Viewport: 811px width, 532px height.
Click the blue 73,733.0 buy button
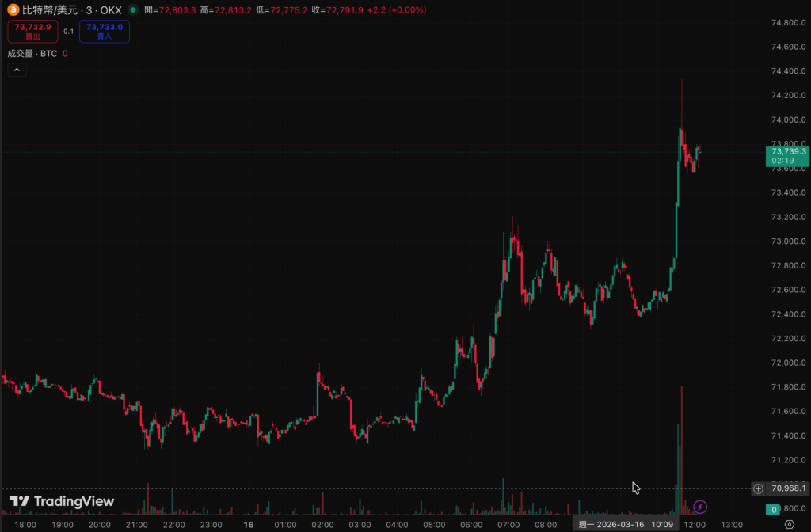104,31
